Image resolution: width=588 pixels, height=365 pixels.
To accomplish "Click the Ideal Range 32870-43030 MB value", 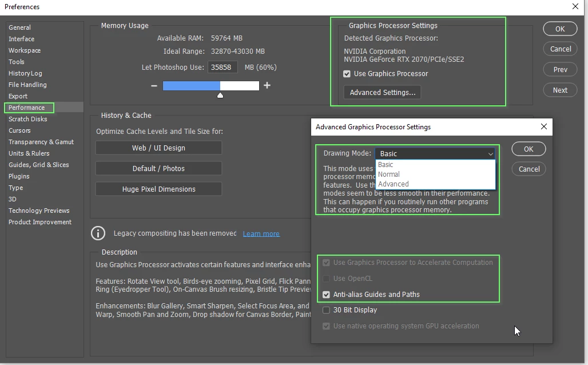I will coord(238,51).
